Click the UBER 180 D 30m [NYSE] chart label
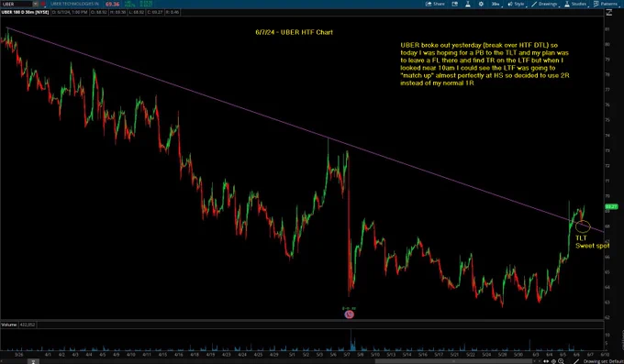 coord(25,12)
